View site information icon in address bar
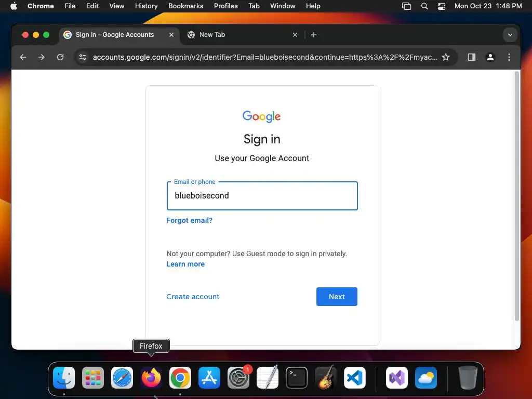Screen dimensions: 532x399 [83, 57]
